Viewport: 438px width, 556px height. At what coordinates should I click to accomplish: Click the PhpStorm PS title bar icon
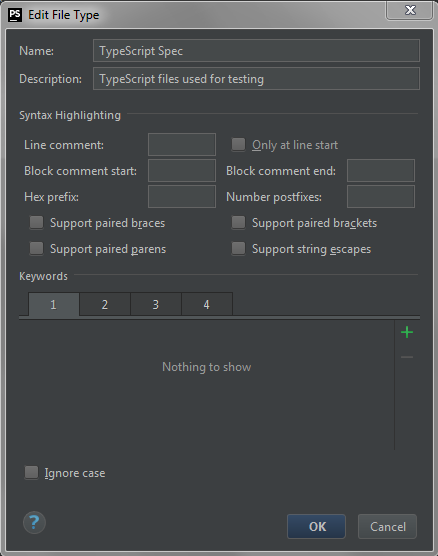15,15
